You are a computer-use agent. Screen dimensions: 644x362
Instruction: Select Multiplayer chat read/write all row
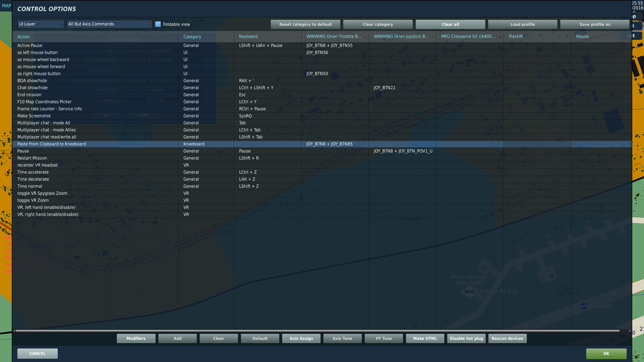322,137
